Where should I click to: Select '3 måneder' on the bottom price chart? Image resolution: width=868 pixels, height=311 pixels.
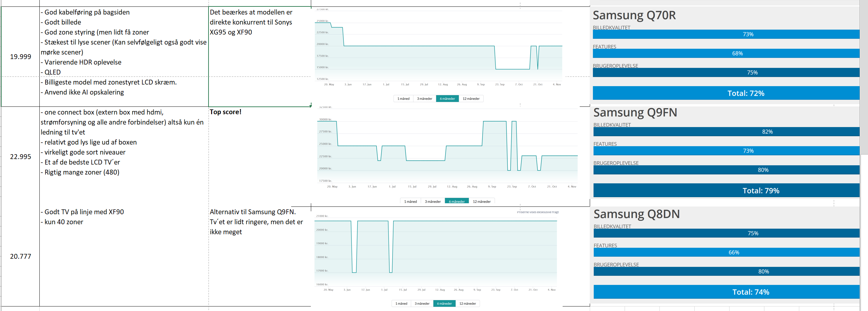tap(422, 304)
